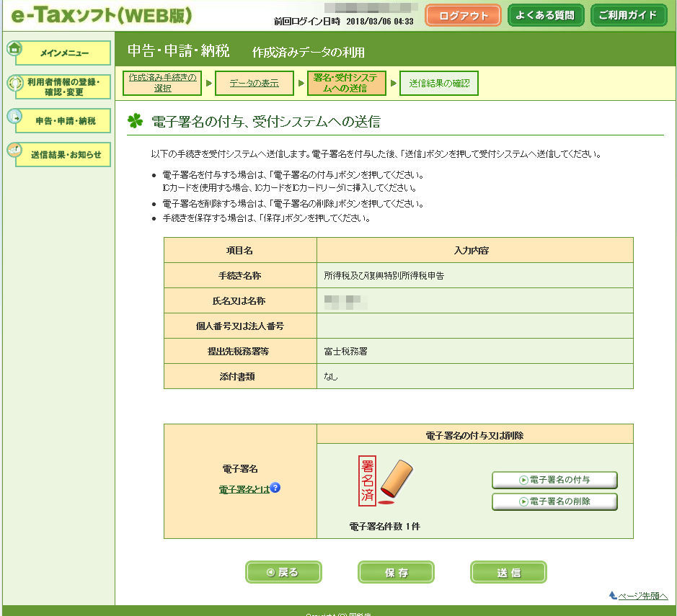Viewport: 677px width, 616px height.
Task: Click the 添付書類 value なし
Action: (475, 376)
